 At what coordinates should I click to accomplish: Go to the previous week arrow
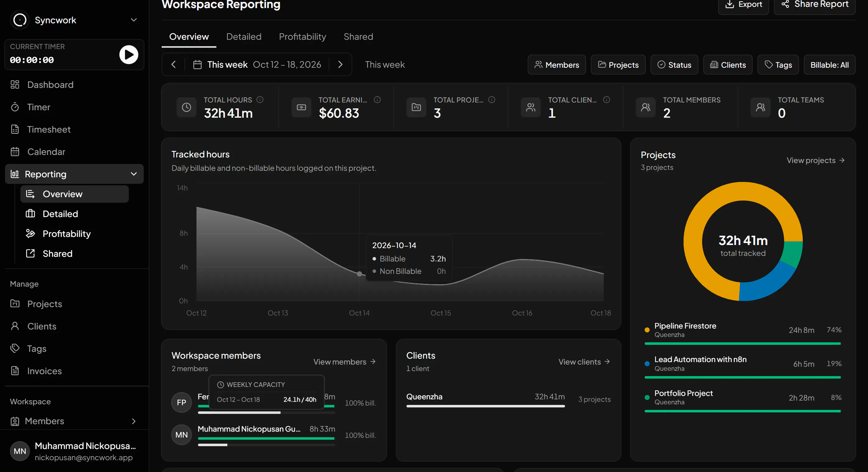[x=173, y=65]
